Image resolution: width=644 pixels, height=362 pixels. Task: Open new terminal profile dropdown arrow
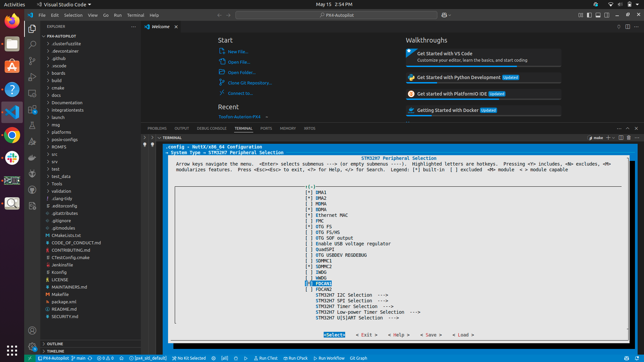(613, 138)
